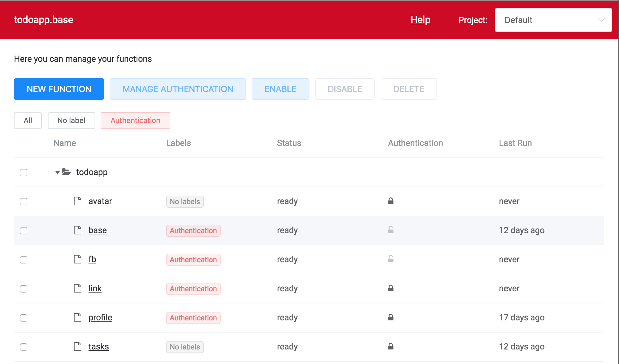Toggle checkbox for profile function row
The width and height of the screenshot is (619, 364).
click(24, 317)
